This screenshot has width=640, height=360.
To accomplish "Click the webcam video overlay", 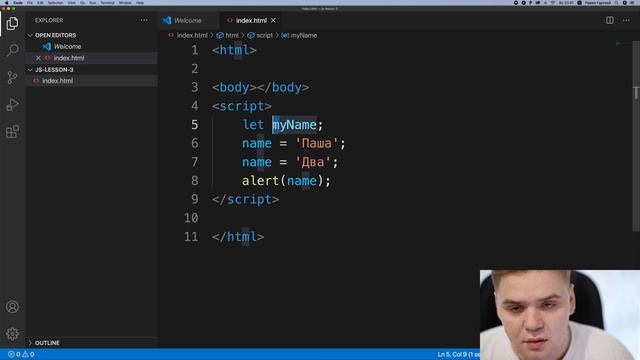I will click(560, 315).
